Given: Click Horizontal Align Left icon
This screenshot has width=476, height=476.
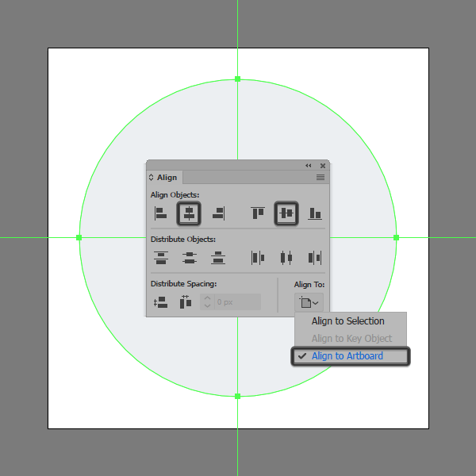Looking at the screenshot, I should 160,213.
